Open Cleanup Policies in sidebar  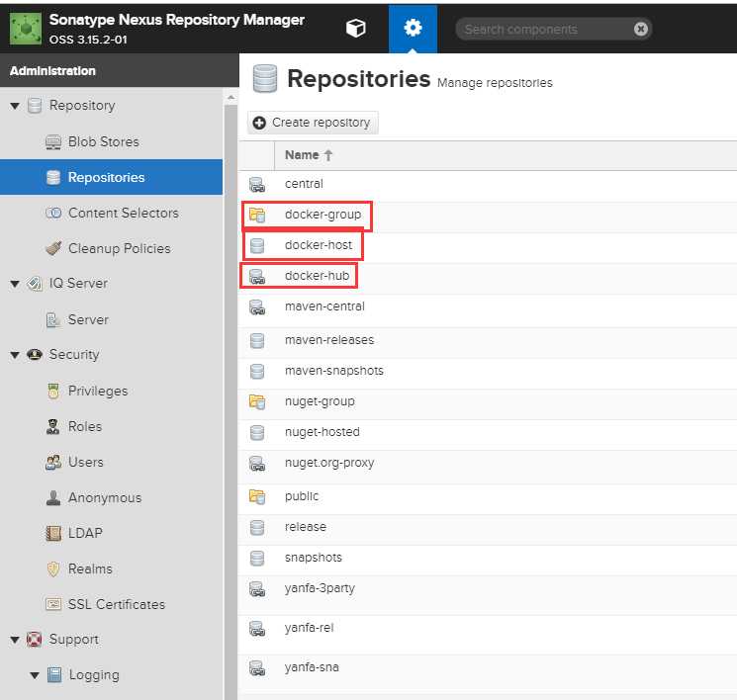[x=120, y=248]
